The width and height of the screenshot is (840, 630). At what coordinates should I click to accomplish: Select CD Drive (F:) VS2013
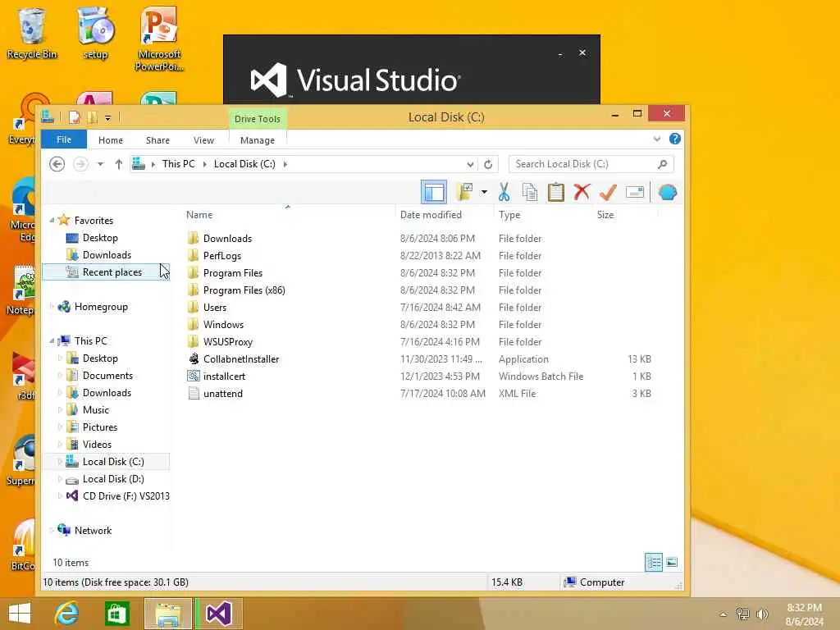coord(126,496)
